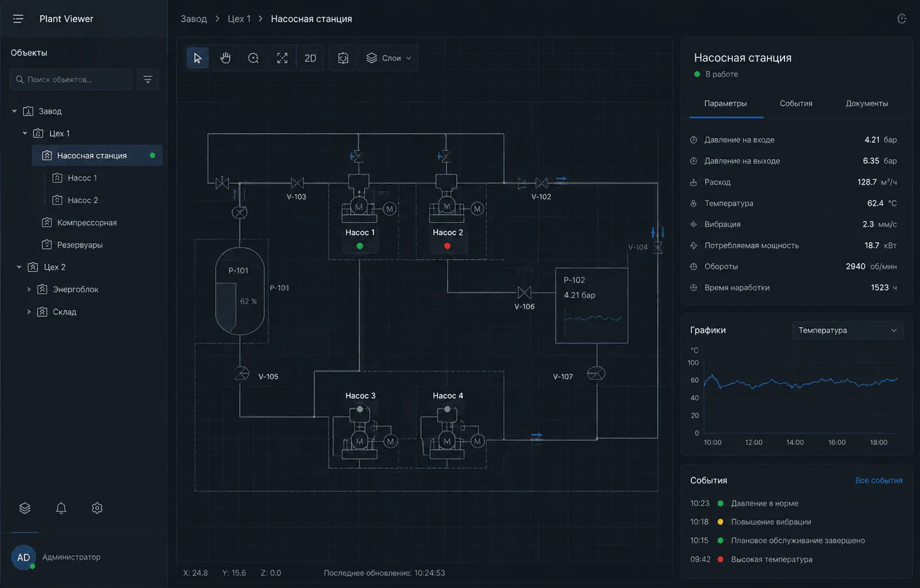The image size is (920, 588).
Task: Select Насосная станция in the tree
Action: (x=97, y=155)
